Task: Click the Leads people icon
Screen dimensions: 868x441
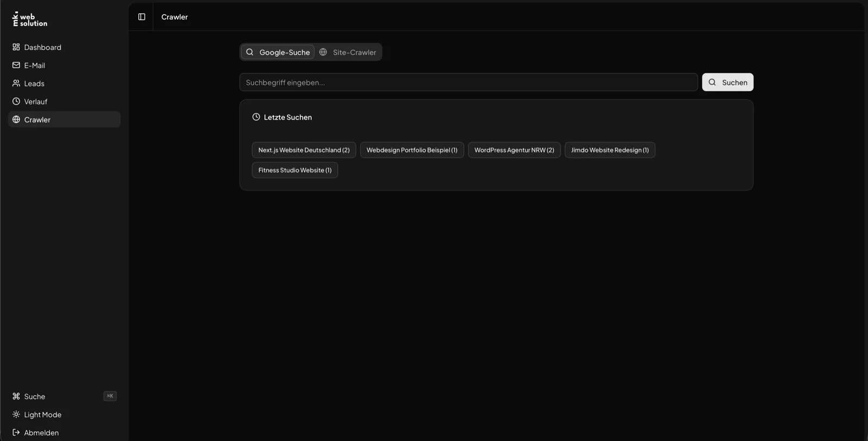Action: pos(16,84)
